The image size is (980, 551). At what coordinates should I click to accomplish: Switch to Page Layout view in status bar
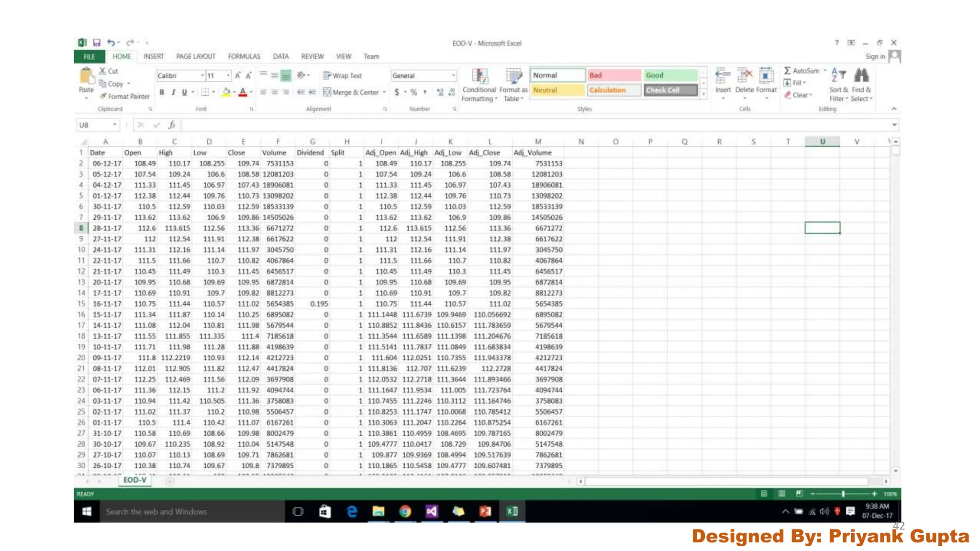click(781, 494)
